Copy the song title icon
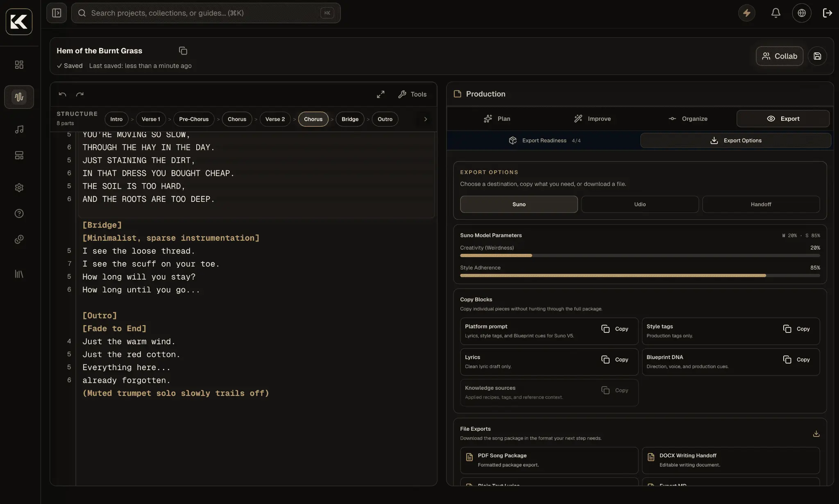839x504 pixels. click(183, 51)
